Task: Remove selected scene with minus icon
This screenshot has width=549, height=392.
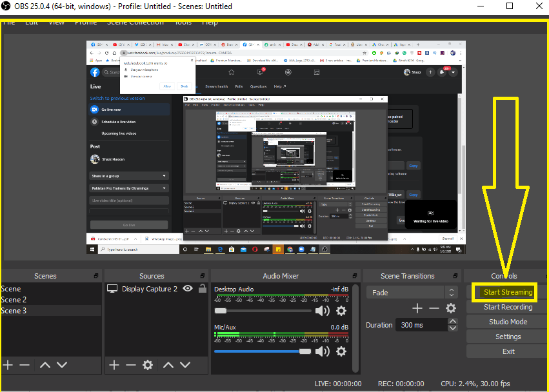Action: (25, 365)
